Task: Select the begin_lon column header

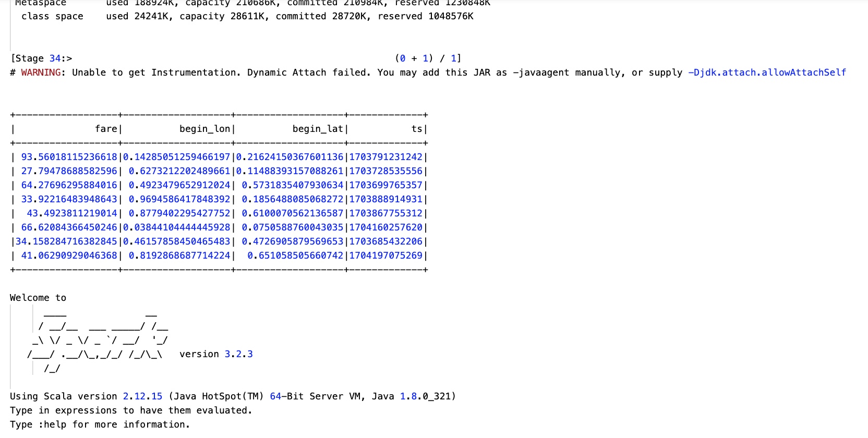Action: point(204,129)
